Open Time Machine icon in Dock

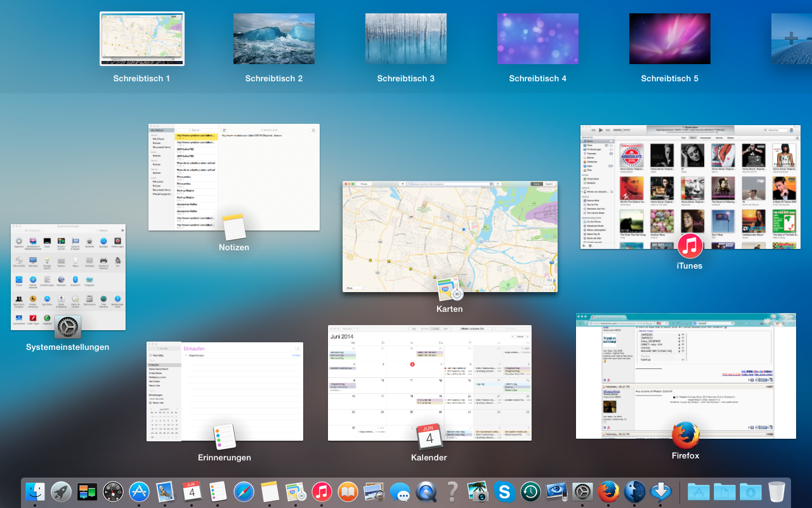[530, 492]
